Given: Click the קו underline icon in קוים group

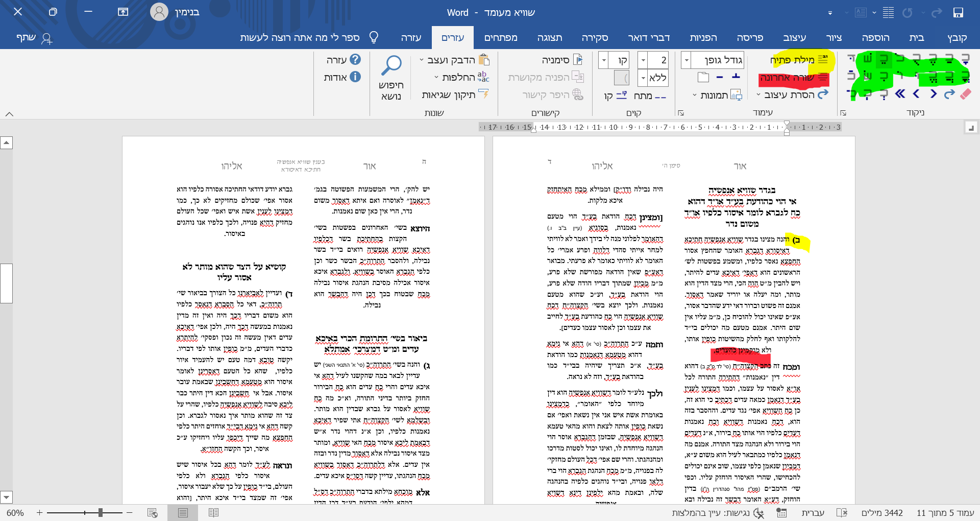Looking at the screenshot, I should (x=621, y=95).
